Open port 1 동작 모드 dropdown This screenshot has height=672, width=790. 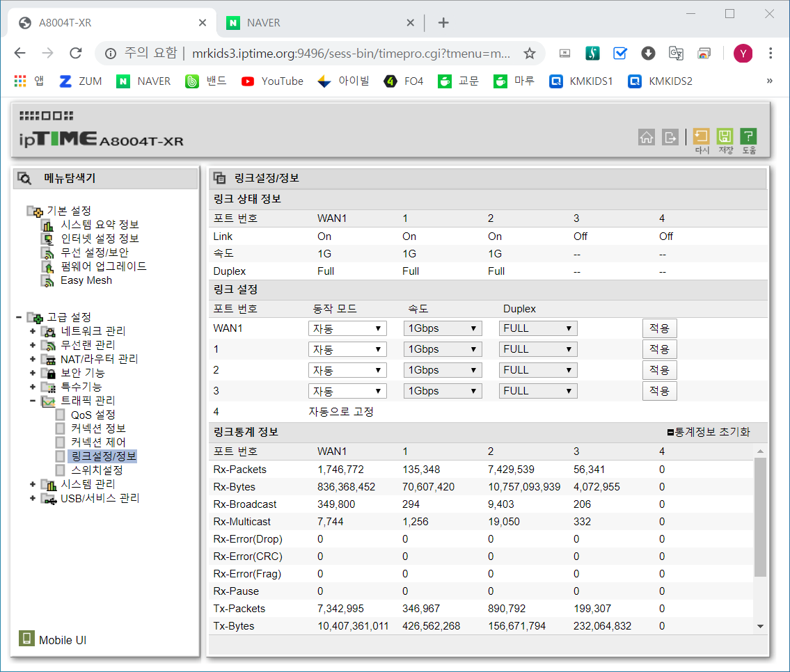(x=347, y=349)
